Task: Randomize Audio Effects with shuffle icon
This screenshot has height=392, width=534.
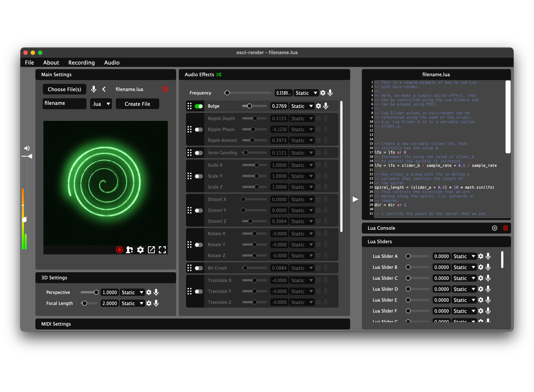Action: point(219,75)
